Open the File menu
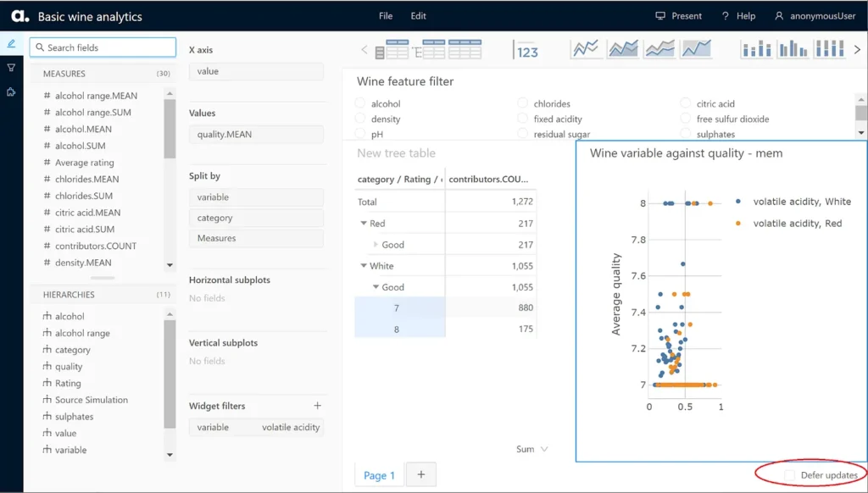 click(x=386, y=16)
